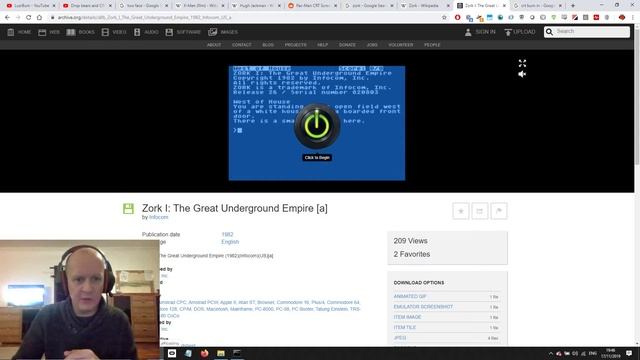Download the Item Image option
Image resolution: width=640 pixels, height=360 pixels.
pyautogui.click(x=407, y=317)
